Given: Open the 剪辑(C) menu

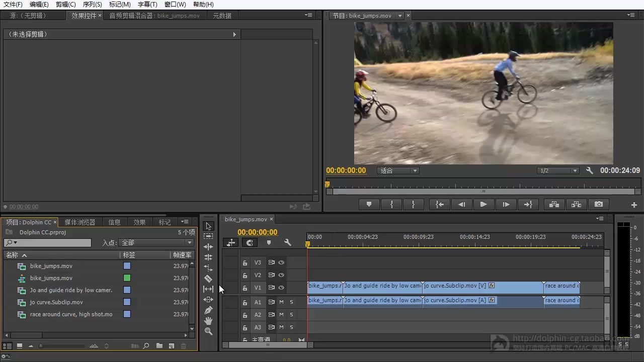Looking at the screenshot, I should point(65,5).
